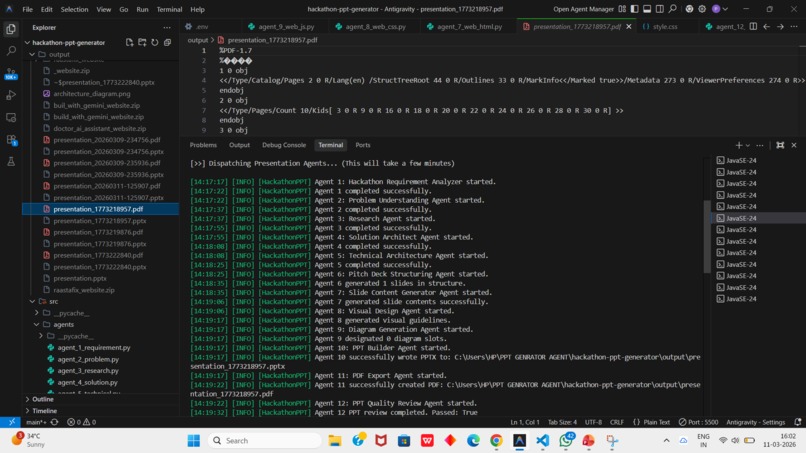Switch to the Problems panel tab
This screenshot has width=806, height=453.
click(x=203, y=145)
